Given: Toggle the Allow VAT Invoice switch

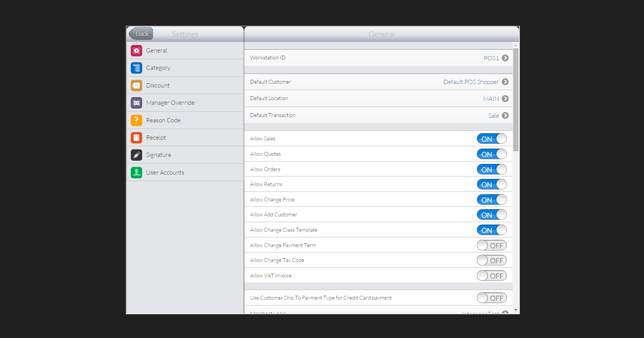Looking at the screenshot, I should pyautogui.click(x=491, y=276).
